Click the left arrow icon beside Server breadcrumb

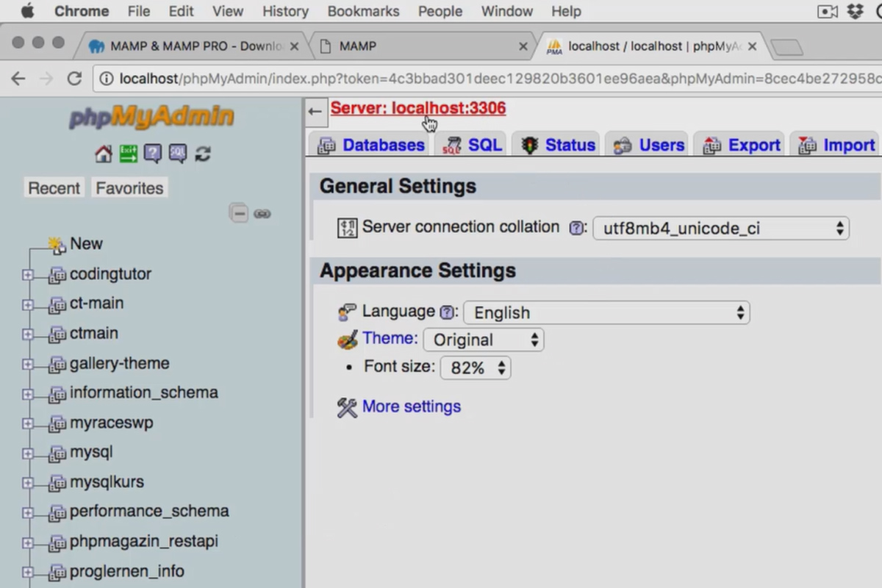tap(315, 111)
